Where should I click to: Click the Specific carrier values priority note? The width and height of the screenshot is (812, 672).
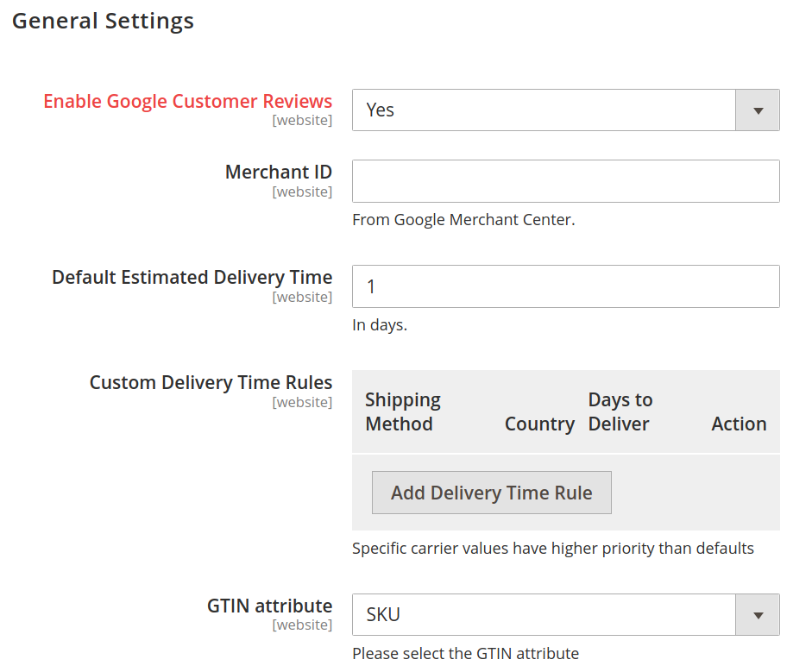[x=553, y=549]
